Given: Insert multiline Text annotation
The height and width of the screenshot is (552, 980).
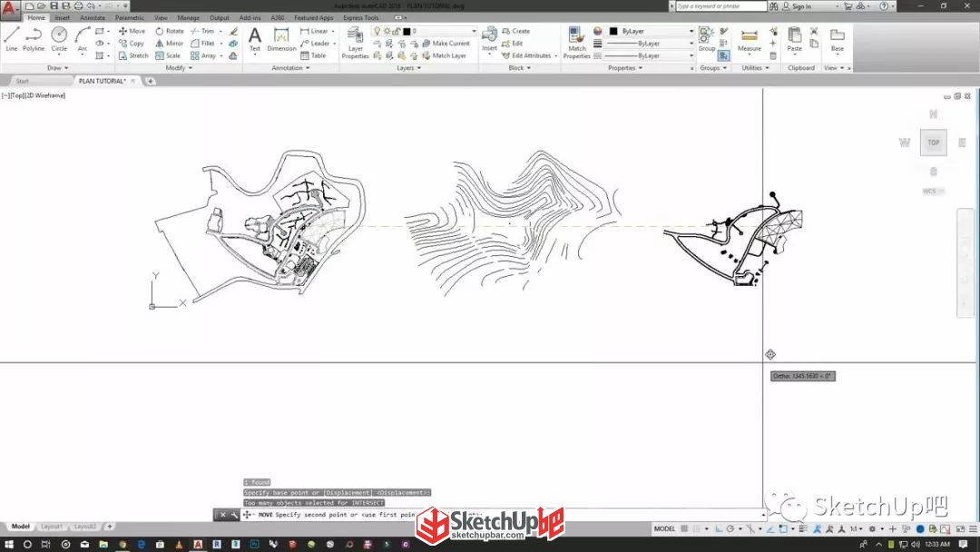Looking at the screenshot, I should (x=254, y=39).
